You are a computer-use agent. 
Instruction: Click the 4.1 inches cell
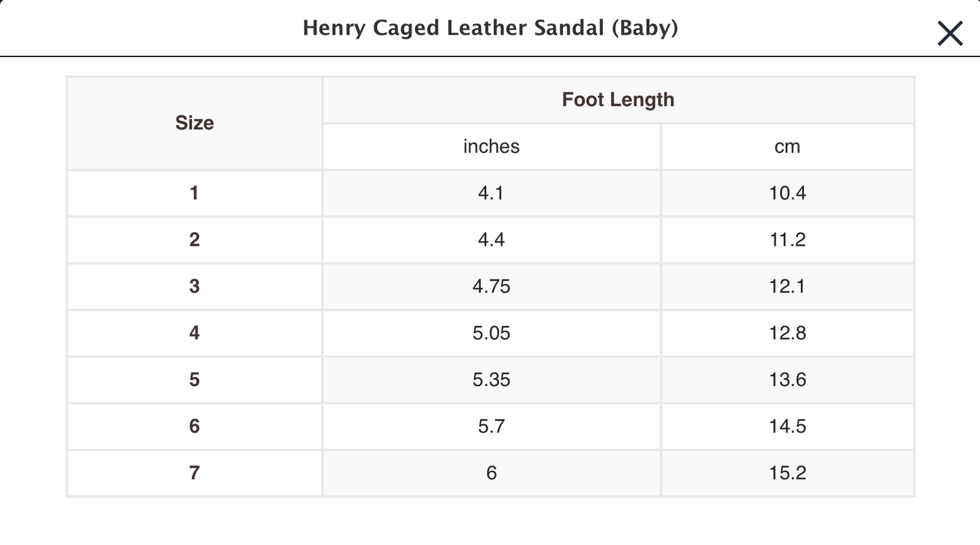tap(491, 193)
